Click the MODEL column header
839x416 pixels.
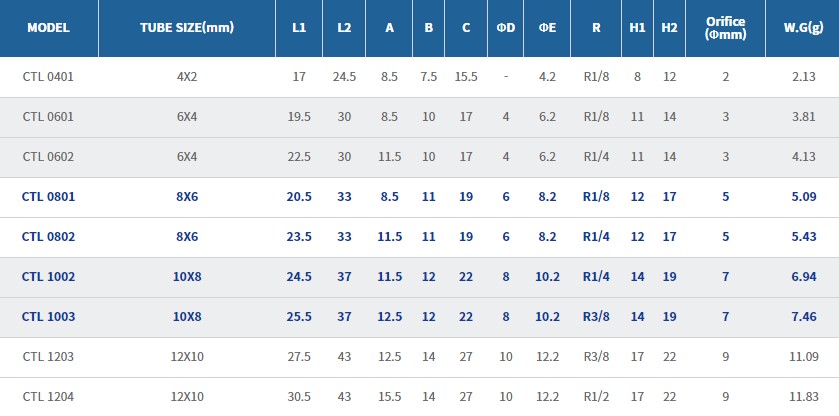[48, 28]
